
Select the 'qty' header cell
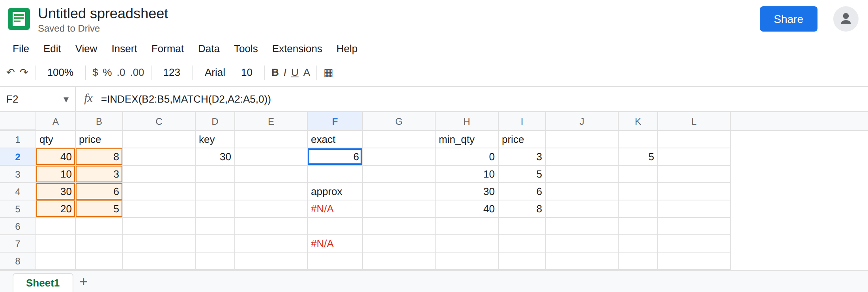[56, 140]
